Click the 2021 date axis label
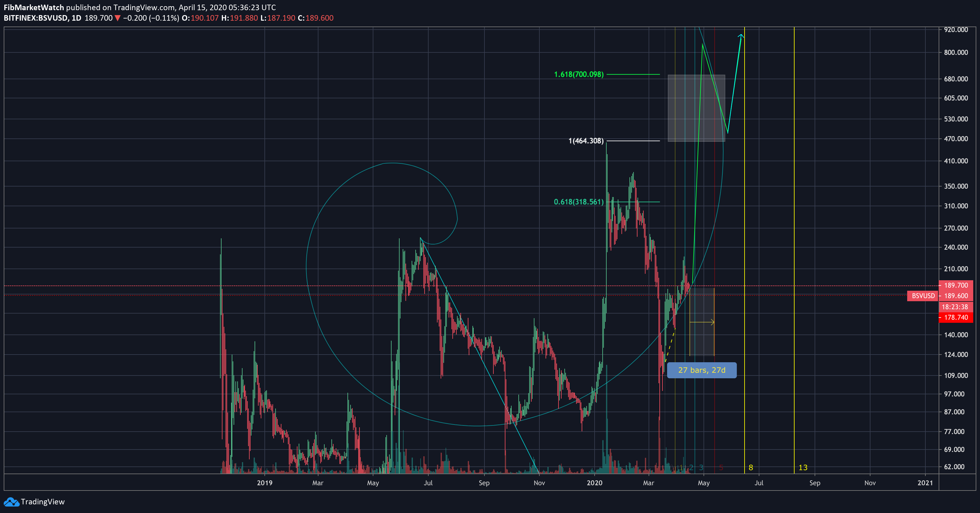 925,483
